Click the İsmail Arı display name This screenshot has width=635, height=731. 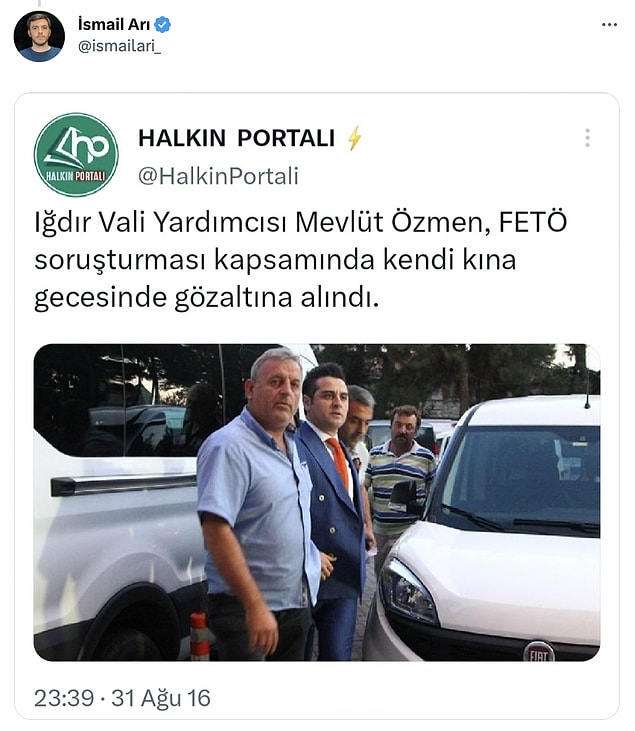tap(114, 24)
